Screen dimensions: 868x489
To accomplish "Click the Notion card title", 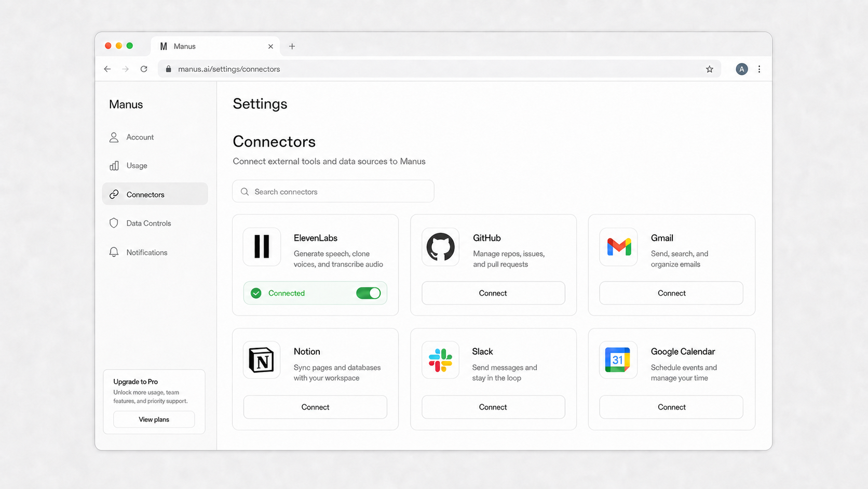I will 307,351.
